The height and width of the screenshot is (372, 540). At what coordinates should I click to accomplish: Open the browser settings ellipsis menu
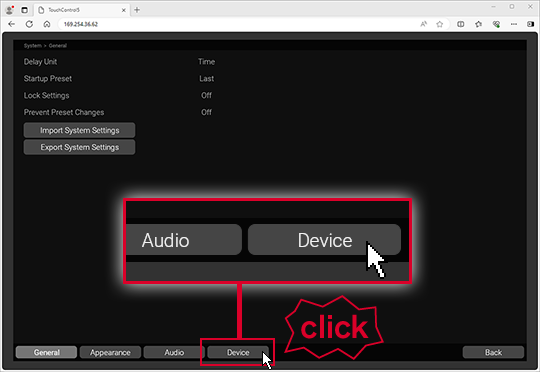[514, 24]
